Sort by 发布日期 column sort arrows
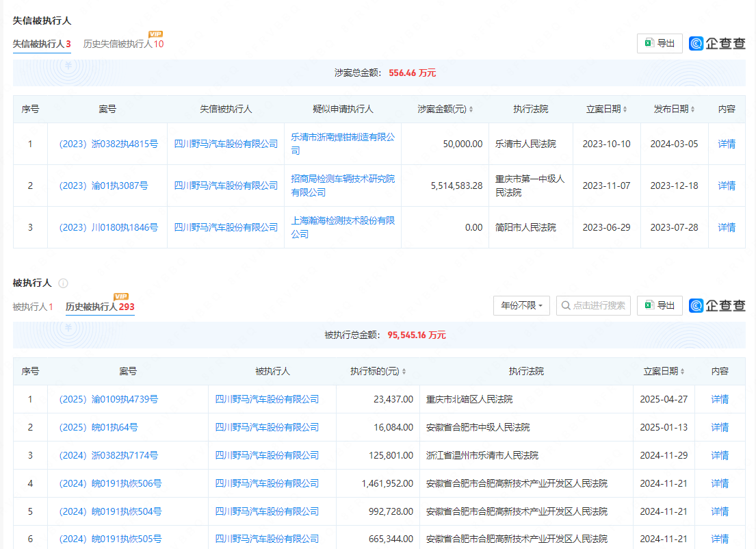 [693, 110]
